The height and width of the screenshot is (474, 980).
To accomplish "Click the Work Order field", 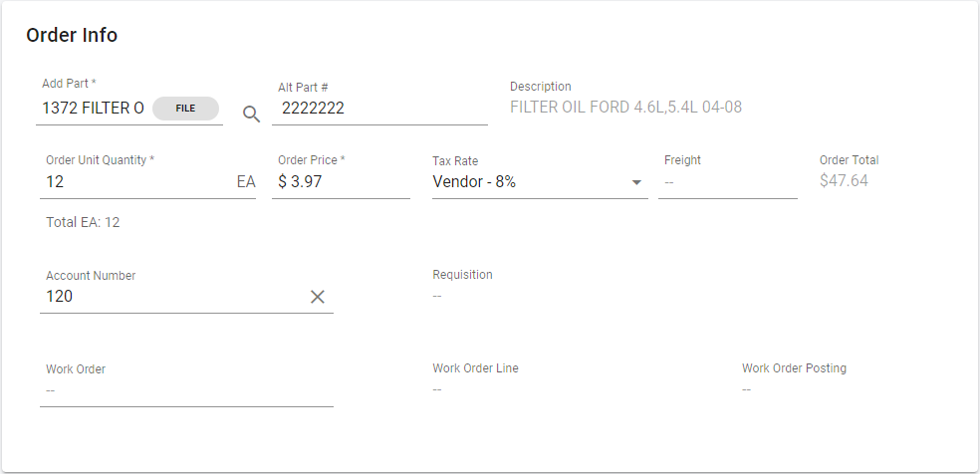I will coord(186,390).
